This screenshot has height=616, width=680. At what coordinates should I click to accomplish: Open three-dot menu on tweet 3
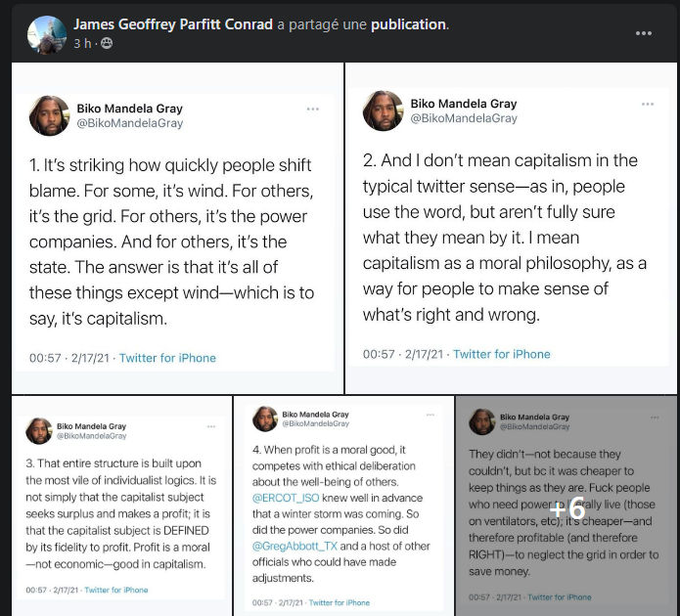(210, 427)
